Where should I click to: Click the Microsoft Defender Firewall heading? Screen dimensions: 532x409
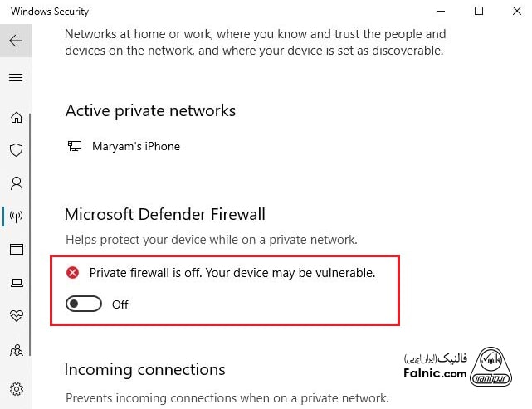tap(164, 214)
